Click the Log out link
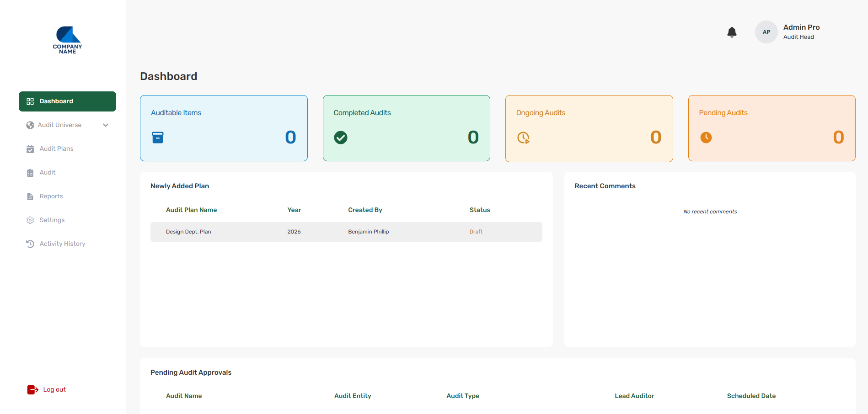The height and width of the screenshot is (414, 868). pos(54,390)
